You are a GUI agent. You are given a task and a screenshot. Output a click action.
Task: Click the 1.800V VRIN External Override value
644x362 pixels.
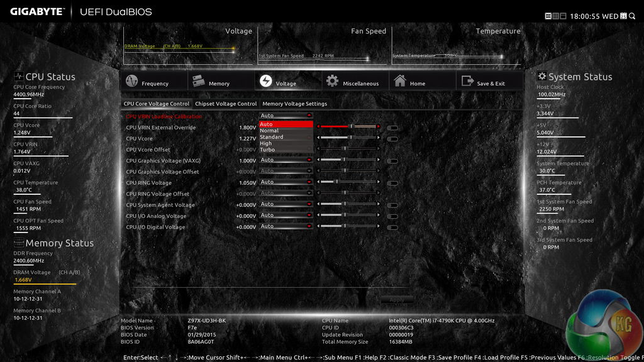pyautogui.click(x=248, y=128)
